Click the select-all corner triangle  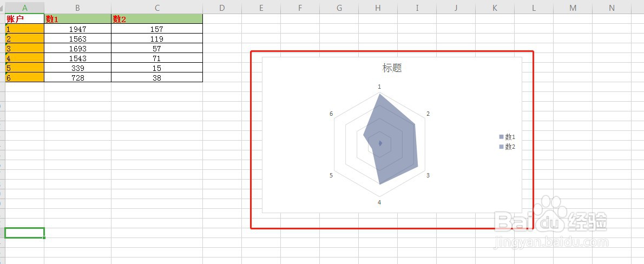[x=2, y=8]
